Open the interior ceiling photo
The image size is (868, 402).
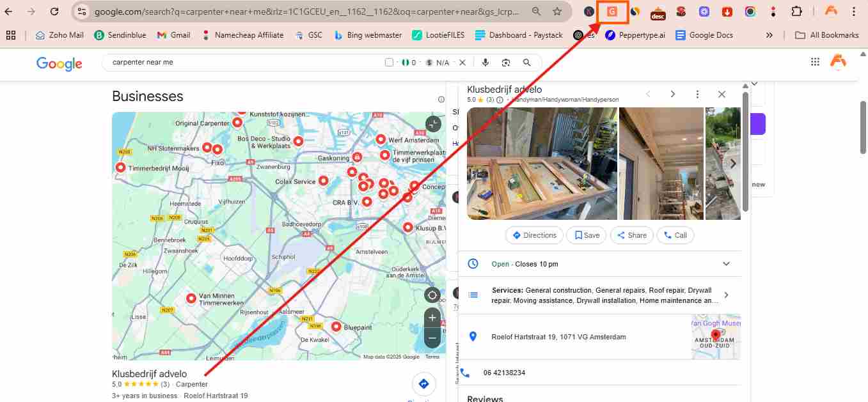[661, 164]
